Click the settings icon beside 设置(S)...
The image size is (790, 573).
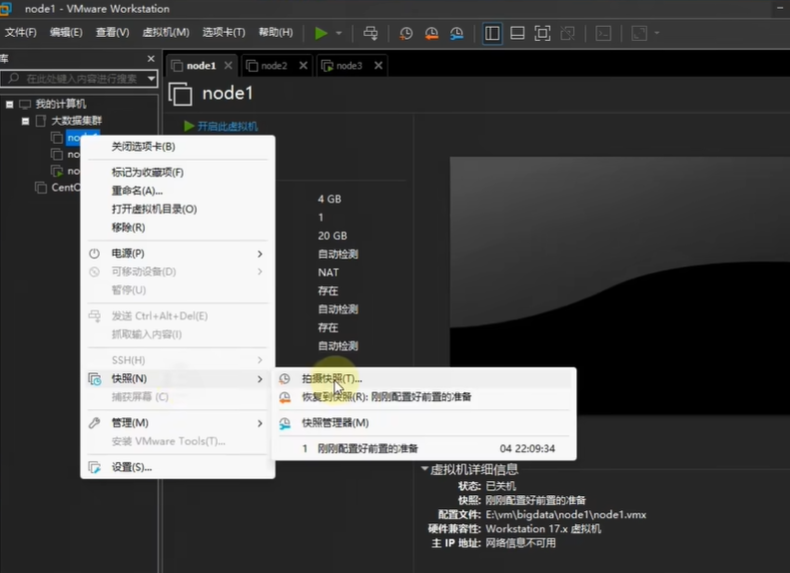94,467
